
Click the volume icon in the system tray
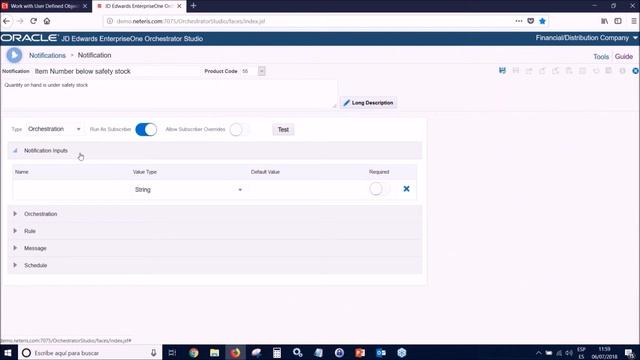click(569, 353)
